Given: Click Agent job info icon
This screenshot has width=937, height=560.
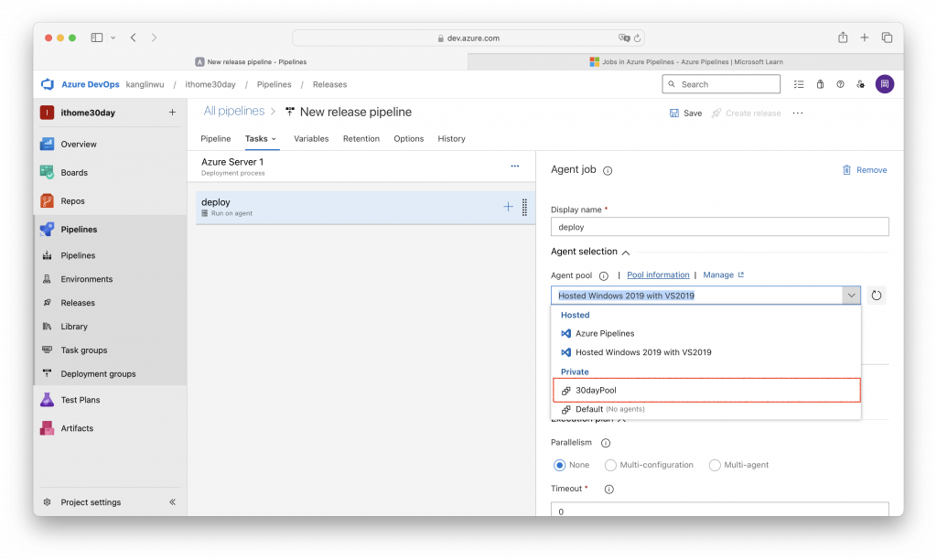Looking at the screenshot, I should click(608, 171).
